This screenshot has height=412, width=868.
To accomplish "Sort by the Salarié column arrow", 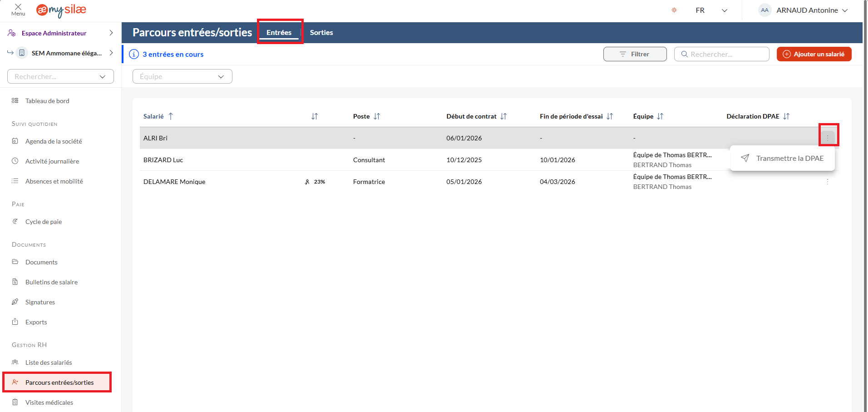I will click(x=171, y=116).
